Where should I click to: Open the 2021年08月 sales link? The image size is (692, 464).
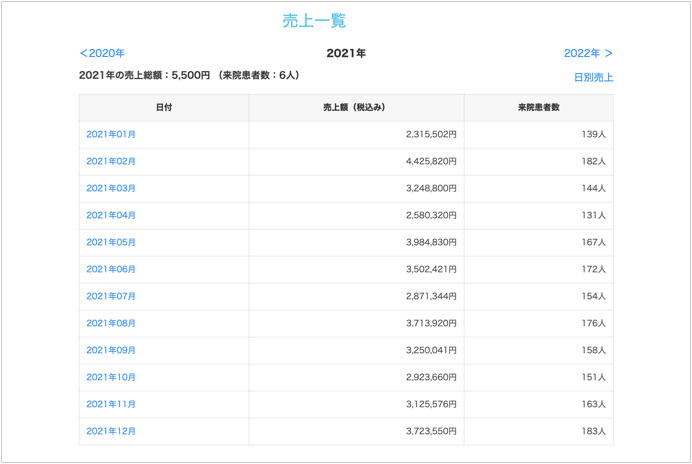click(x=111, y=323)
